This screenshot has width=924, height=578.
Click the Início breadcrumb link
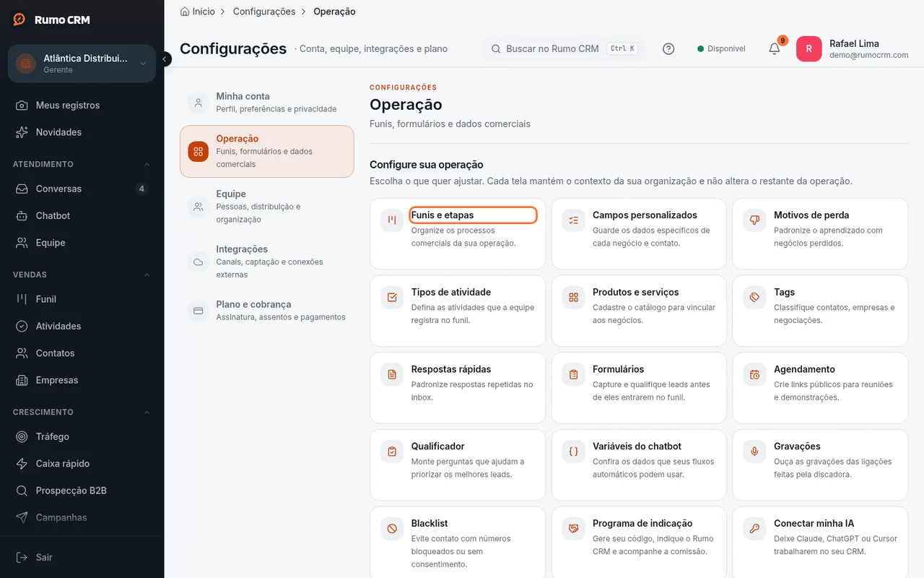click(197, 12)
